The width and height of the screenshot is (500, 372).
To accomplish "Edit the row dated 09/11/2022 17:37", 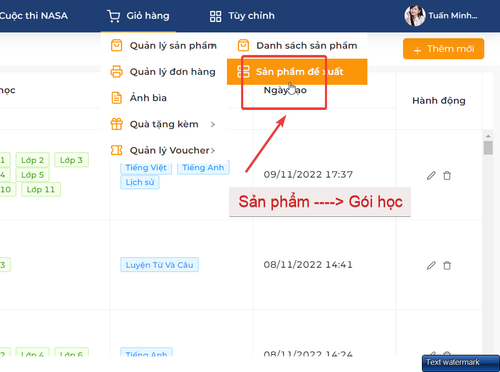I will click(431, 175).
